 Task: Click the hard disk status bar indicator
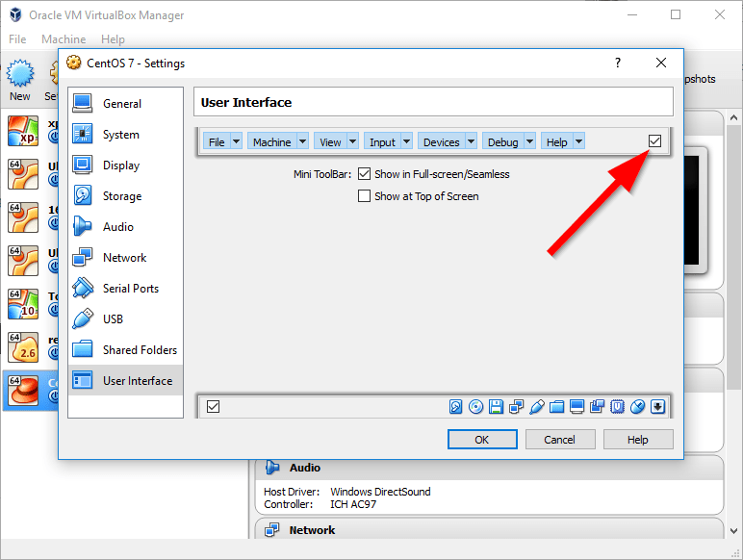point(455,406)
